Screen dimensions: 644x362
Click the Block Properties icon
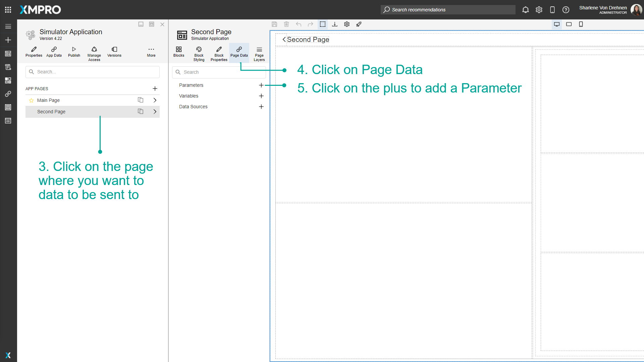tap(219, 53)
